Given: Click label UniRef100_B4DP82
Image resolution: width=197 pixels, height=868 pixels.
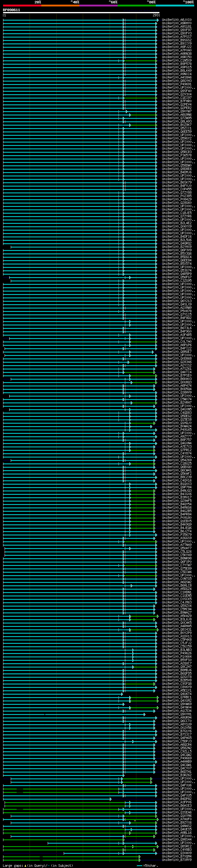Looking at the screenshot, I should pyautogui.click(x=176, y=799).
